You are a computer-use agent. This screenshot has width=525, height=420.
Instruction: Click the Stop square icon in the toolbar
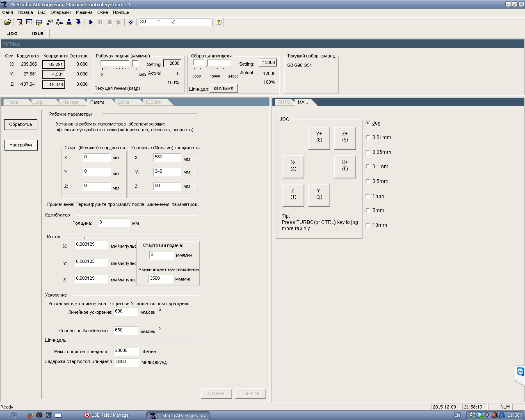pyautogui.click(x=110, y=22)
